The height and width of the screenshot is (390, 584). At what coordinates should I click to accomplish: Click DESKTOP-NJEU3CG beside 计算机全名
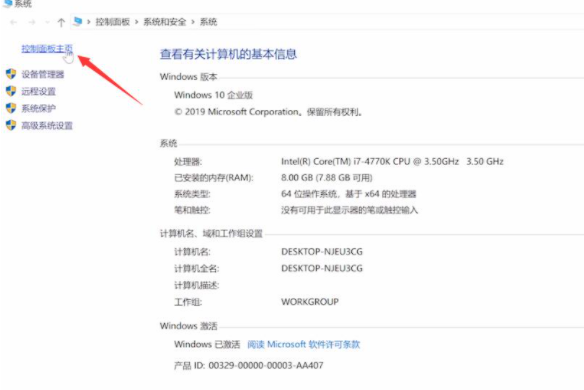pyautogui.click(x=322, y=268)
